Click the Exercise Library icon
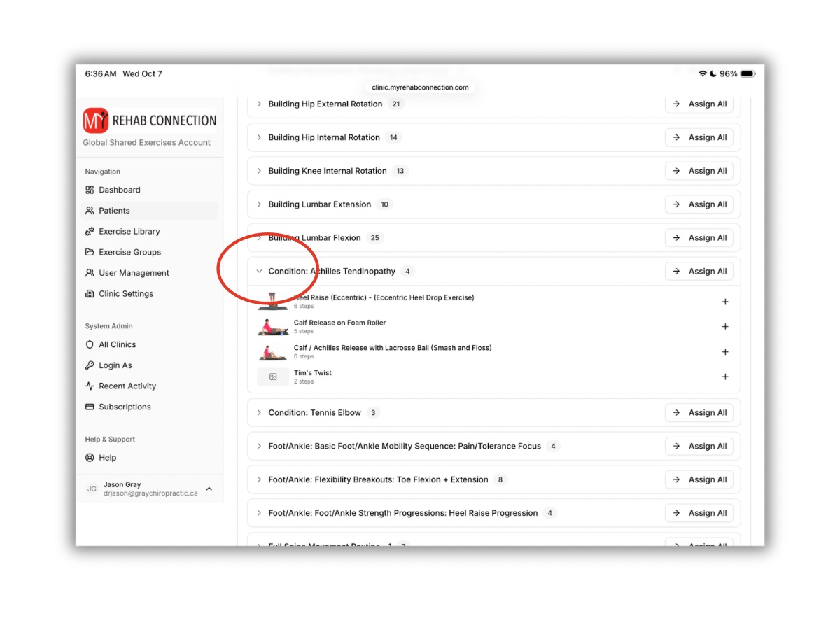 [x=90, y=232]
